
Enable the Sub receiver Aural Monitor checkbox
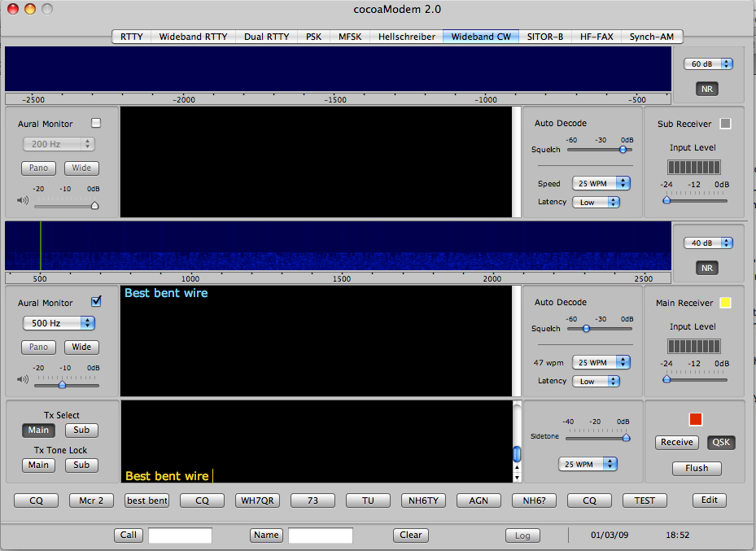pyautogui.click(x=96, y=123)
